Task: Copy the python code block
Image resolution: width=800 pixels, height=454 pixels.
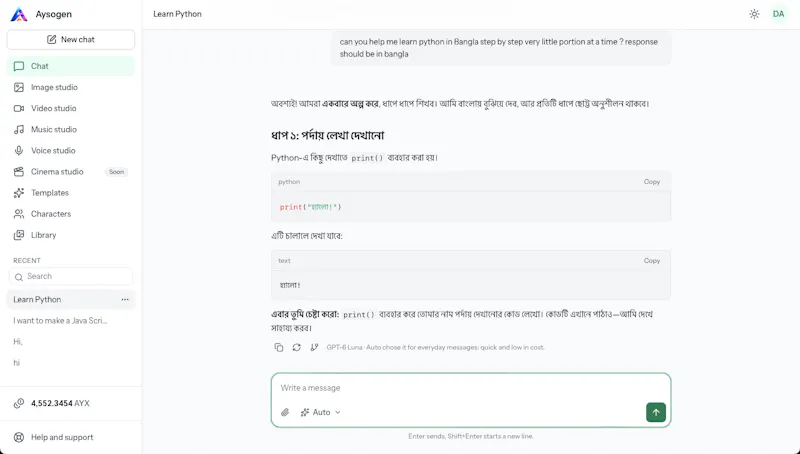Action: (652, 182)
